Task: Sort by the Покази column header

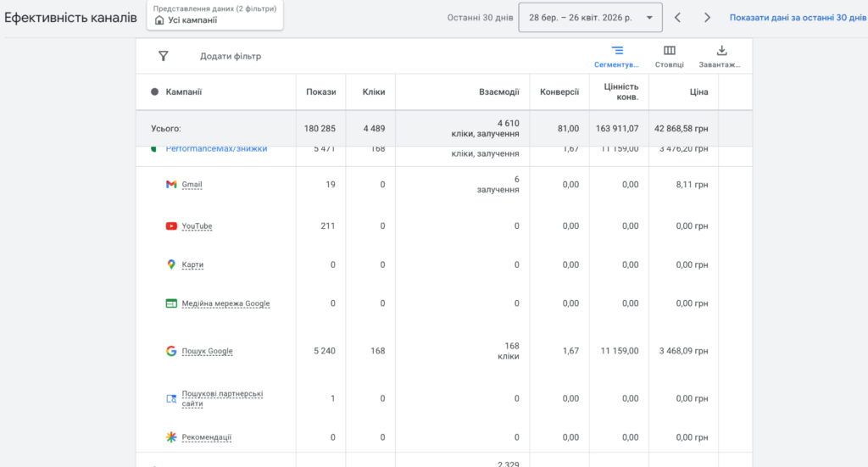Action: (x=320, y=92)
